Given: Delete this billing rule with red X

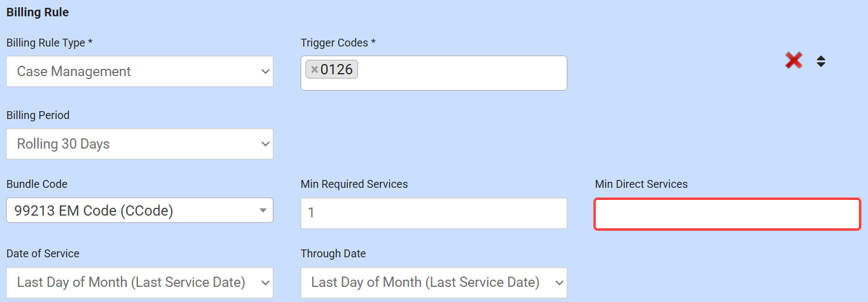Looking at the screenshot, I should 794,60.
